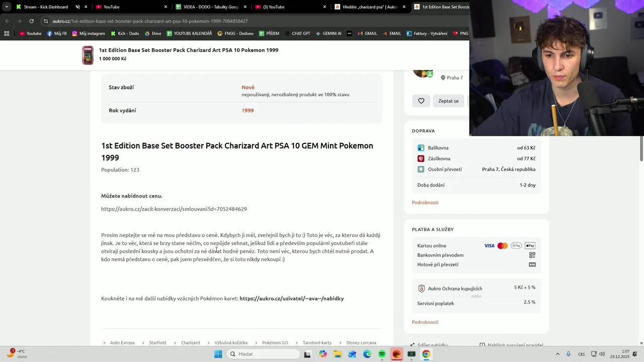Open the tab search dropdown arrow
The image size is (644, 362).
[x=7, y=7]
